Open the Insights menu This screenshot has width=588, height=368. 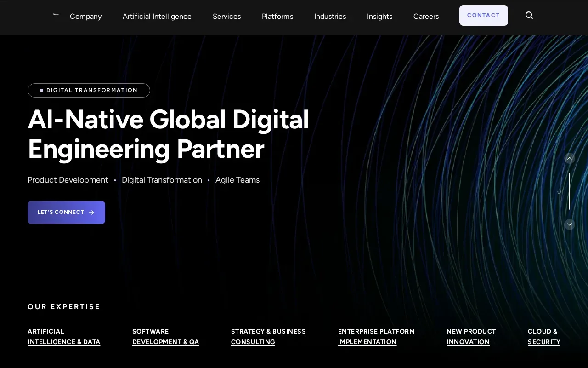point(379,17)
